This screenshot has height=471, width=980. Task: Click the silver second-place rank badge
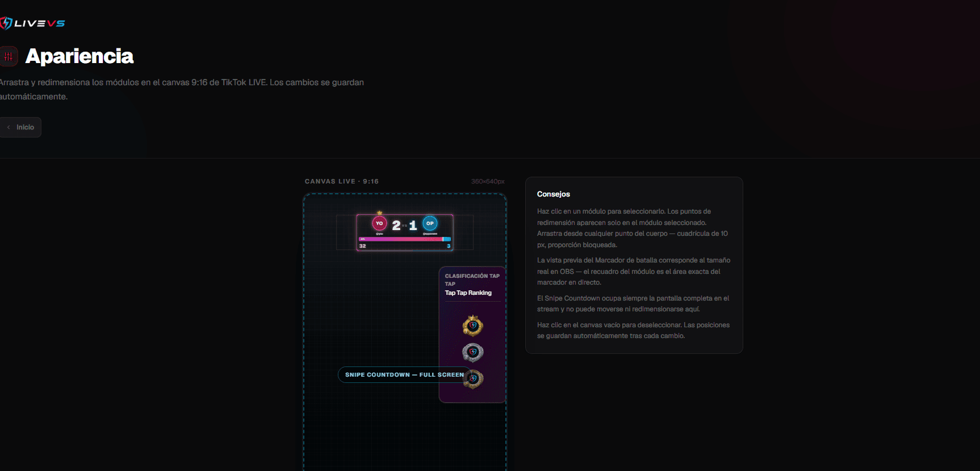[472, 352]
